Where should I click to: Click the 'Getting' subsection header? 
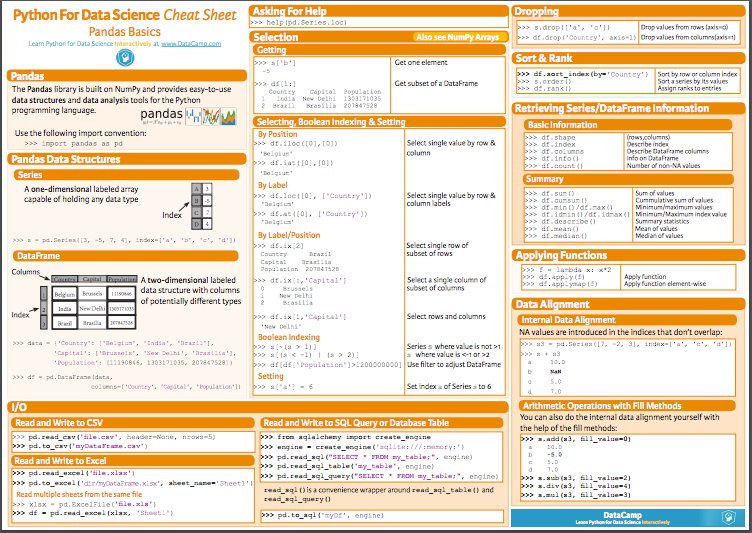click(x=379, y=50)
